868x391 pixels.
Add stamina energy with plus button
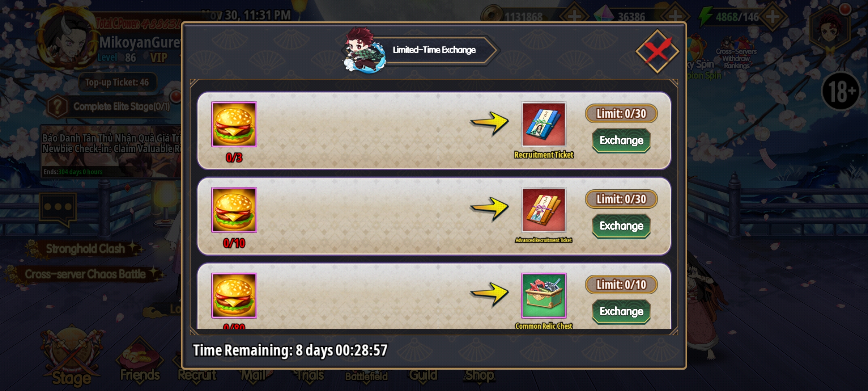[773, 16]
